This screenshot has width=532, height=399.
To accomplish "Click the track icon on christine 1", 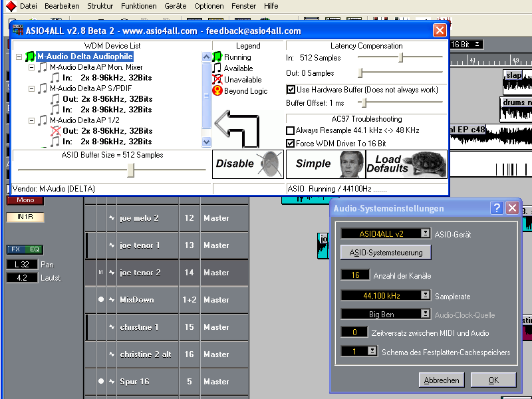I will coord(112,327).
